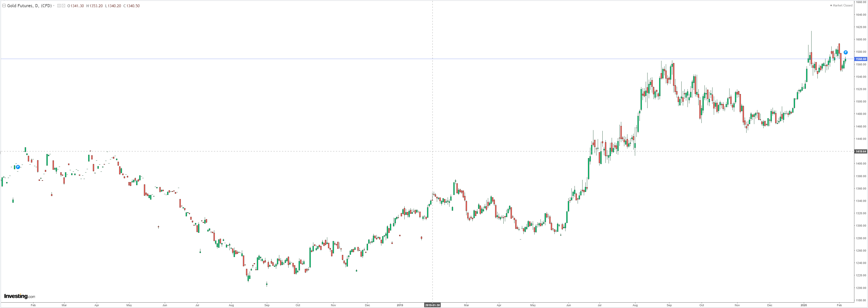Collapse the Gold Futures legend box

point(4,6)
